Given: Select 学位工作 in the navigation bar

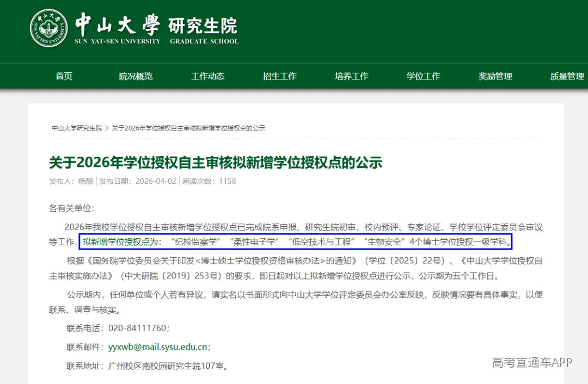Looking at the screenshot, I should [423, 76].
